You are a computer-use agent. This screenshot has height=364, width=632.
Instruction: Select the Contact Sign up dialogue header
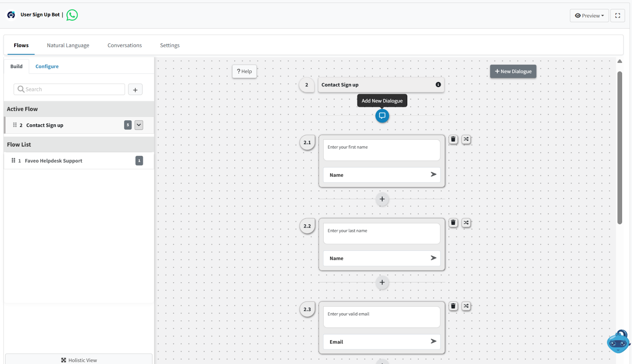pos(381,85)
